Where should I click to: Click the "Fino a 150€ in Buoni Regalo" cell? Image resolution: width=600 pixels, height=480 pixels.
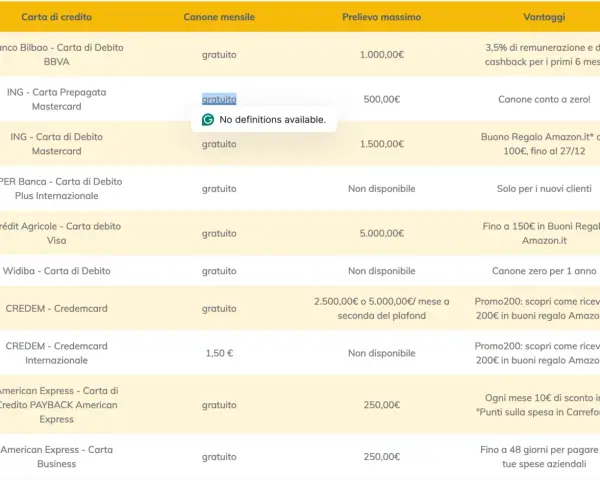(x=541, y=233)
